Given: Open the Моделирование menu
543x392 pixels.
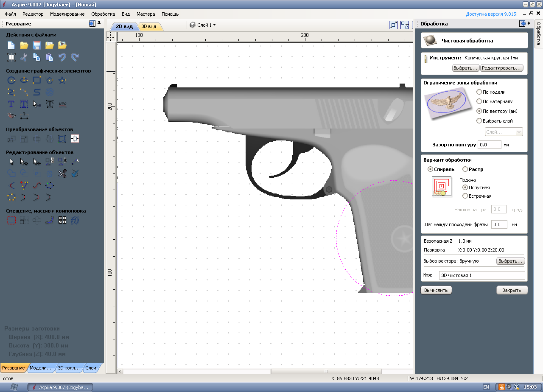Looking at the screenshot, I should 67,14.
